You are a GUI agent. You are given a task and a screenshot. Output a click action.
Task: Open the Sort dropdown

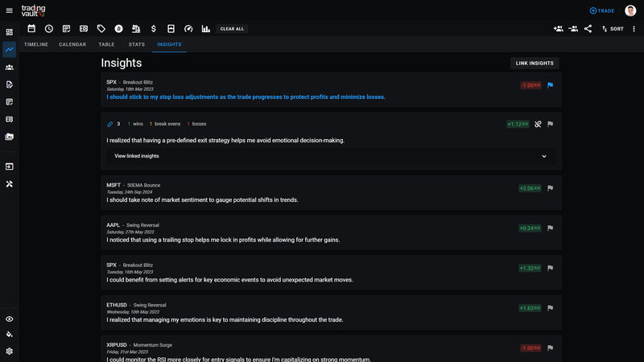613,29
